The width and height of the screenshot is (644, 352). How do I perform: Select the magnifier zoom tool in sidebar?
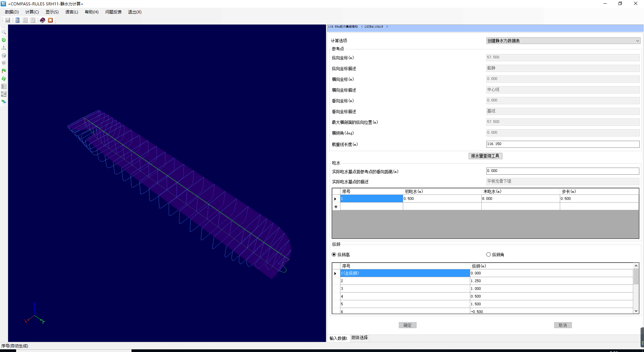pos(4,32)
